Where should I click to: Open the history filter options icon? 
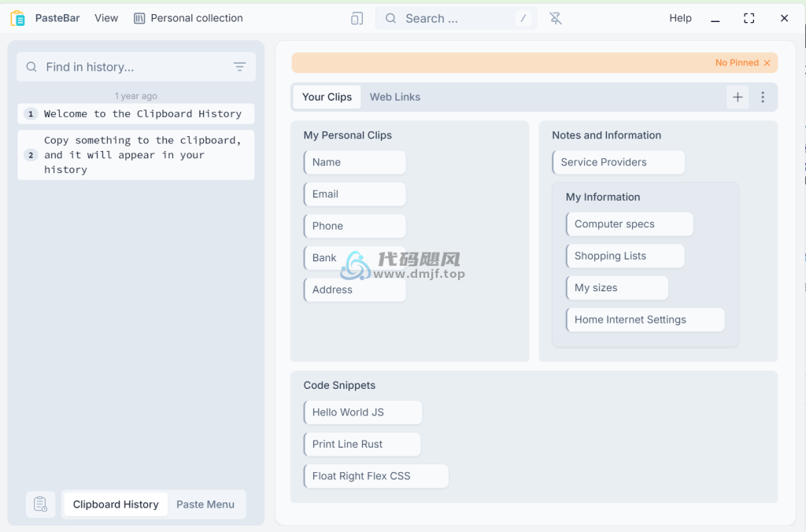[239, 67]
